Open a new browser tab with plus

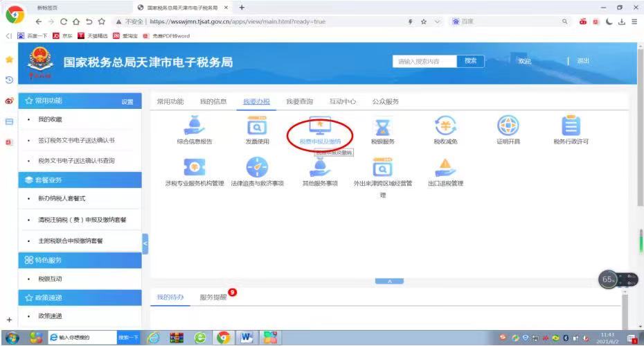point(242,8)
